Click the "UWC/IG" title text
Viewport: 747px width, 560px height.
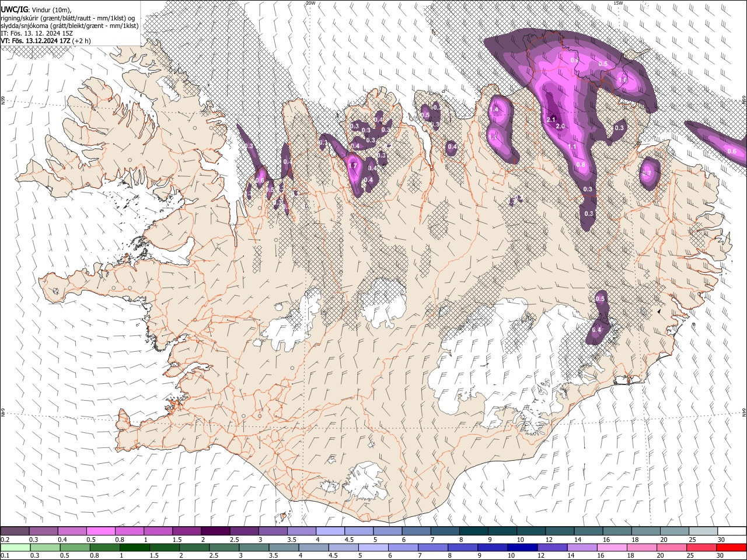point(13,9)
